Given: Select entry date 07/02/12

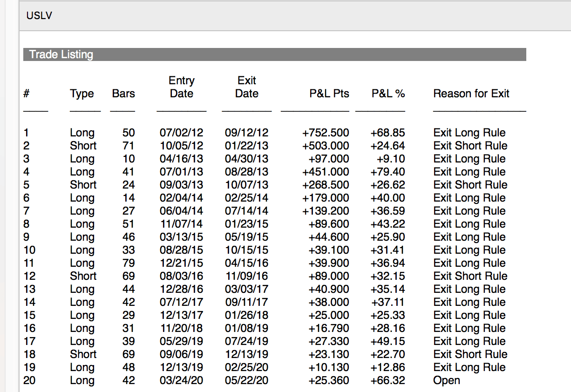Looking at the screenshot, I should click(182, 133).
